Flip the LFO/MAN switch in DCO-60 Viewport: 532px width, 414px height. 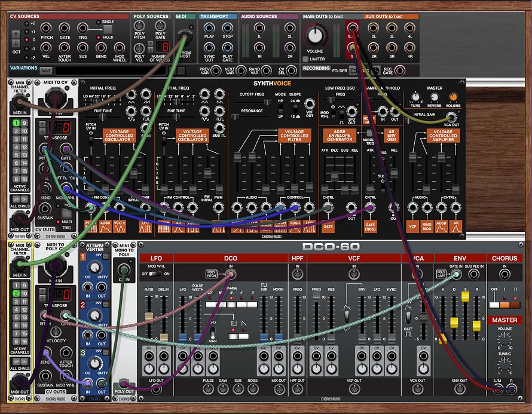coord(212,332)
